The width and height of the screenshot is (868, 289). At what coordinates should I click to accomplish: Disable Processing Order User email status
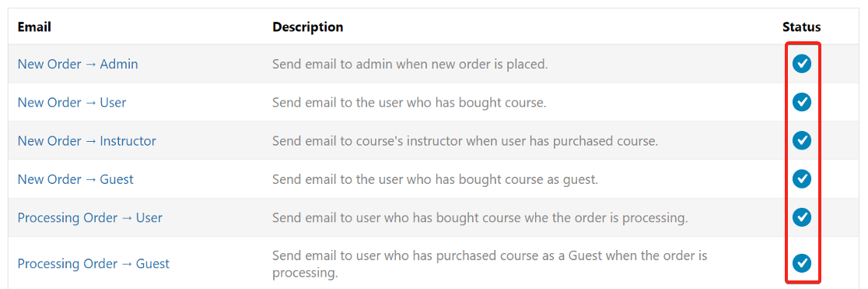click(801, 217)
